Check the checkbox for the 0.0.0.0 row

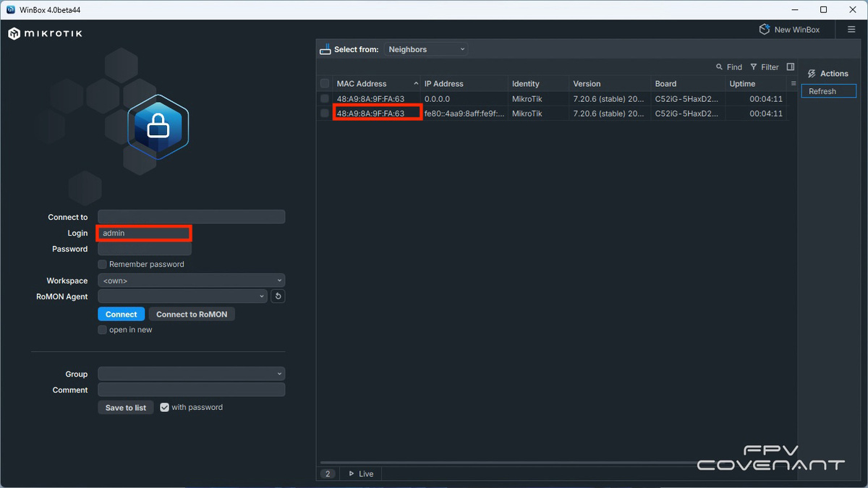click(x=325, y=98)
